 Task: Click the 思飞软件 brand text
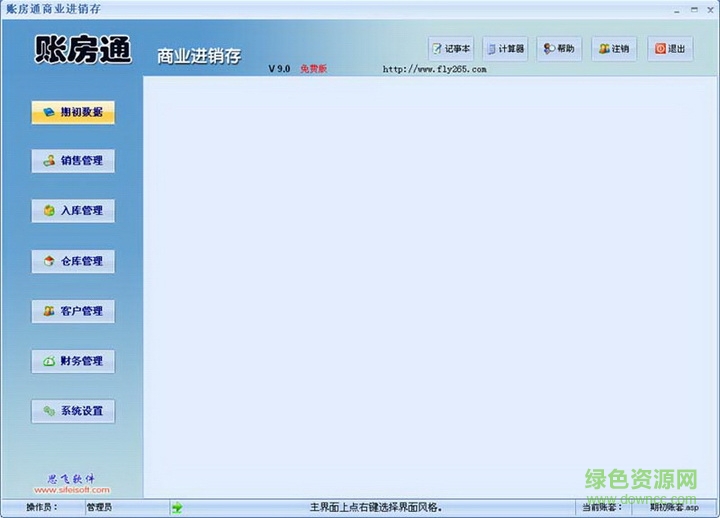71,479
